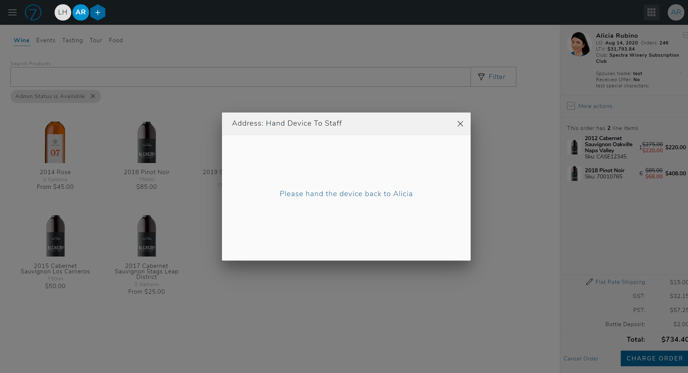
Task: Click the $220.00 line item total
Action: (675, 147)
